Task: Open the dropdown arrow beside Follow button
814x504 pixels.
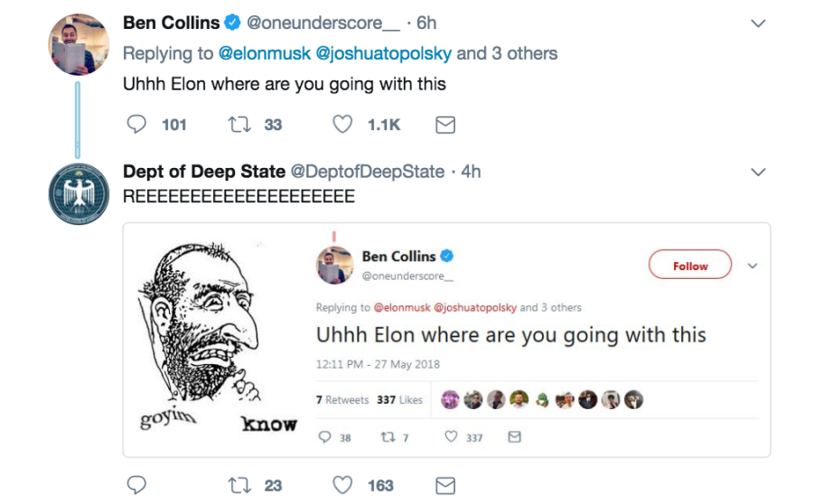Action: click(x=753, y=266)
